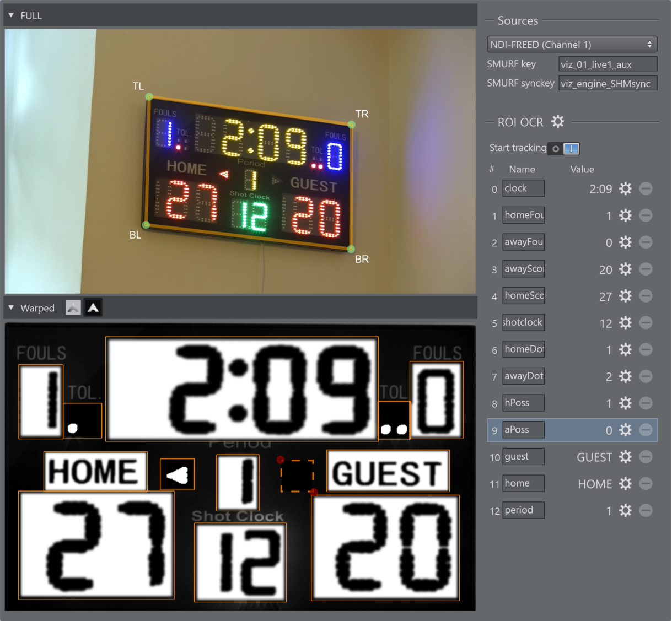Open settings gear for shotclock row
672x621 pixels.
tap(625, 323)
